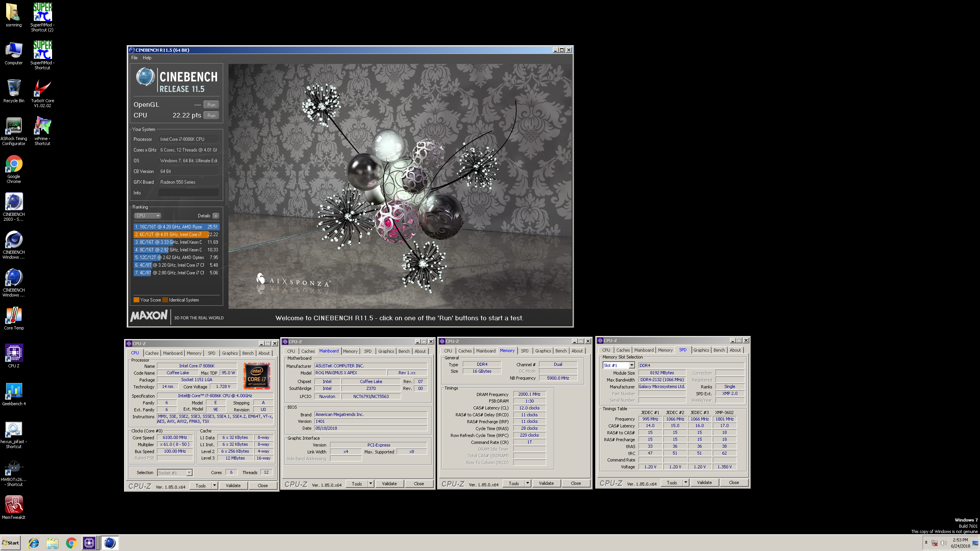Click Validate in Memory CPU-Z window
Viewport: 980px width, 551px height.
click(x=546, y=484)
